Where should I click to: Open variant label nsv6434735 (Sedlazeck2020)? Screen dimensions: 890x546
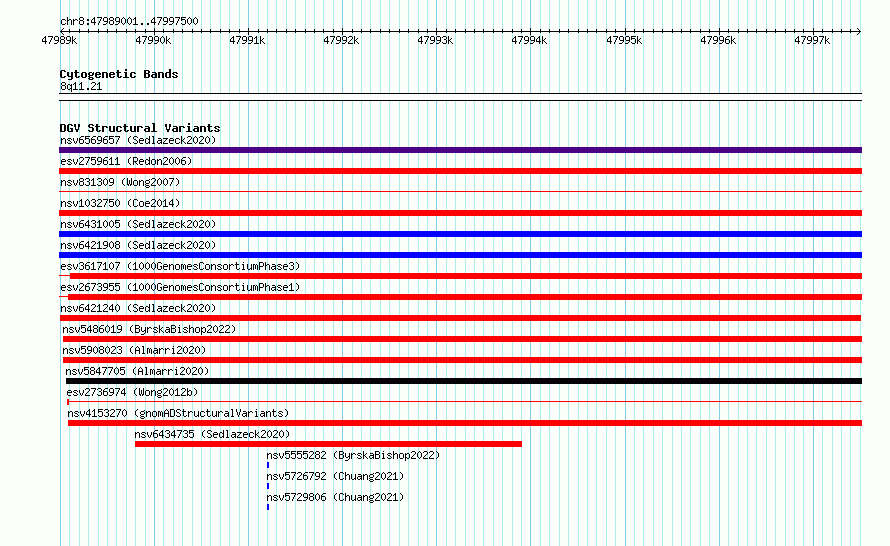(212, 434)
